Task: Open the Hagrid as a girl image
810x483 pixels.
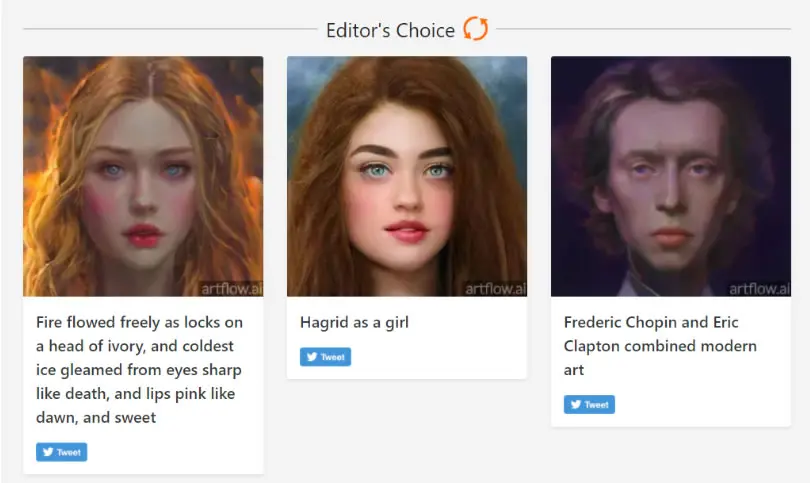Action: pos(407,176)
